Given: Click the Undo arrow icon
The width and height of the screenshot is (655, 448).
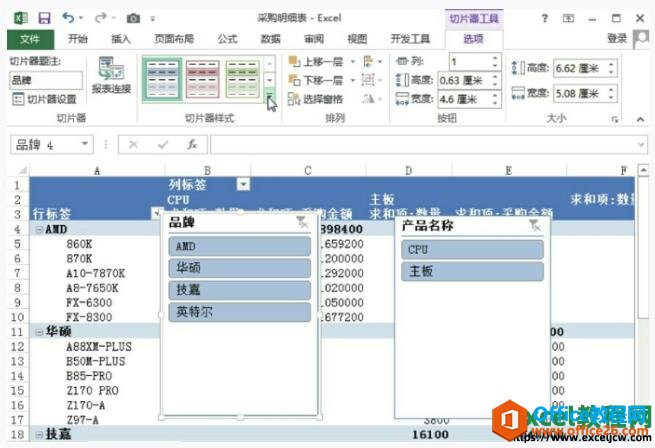Looking at the screenshot, I should pos(68,18).
